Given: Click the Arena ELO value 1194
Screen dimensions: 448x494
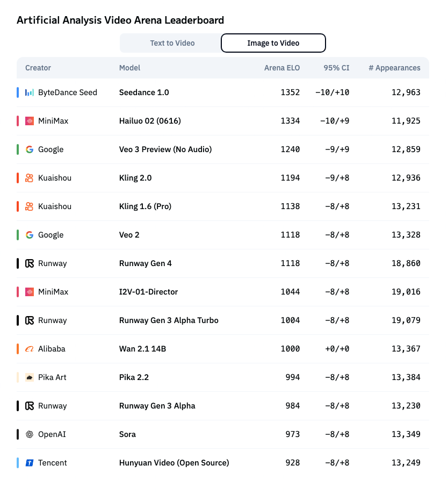Looking at the screenshot, I should tap(290, 178).
